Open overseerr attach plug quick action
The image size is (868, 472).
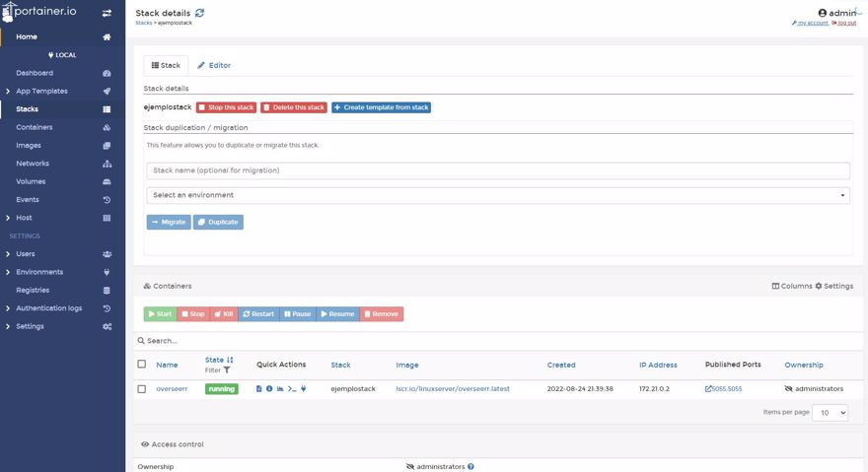pyautogui.click(x=304, y=389)
